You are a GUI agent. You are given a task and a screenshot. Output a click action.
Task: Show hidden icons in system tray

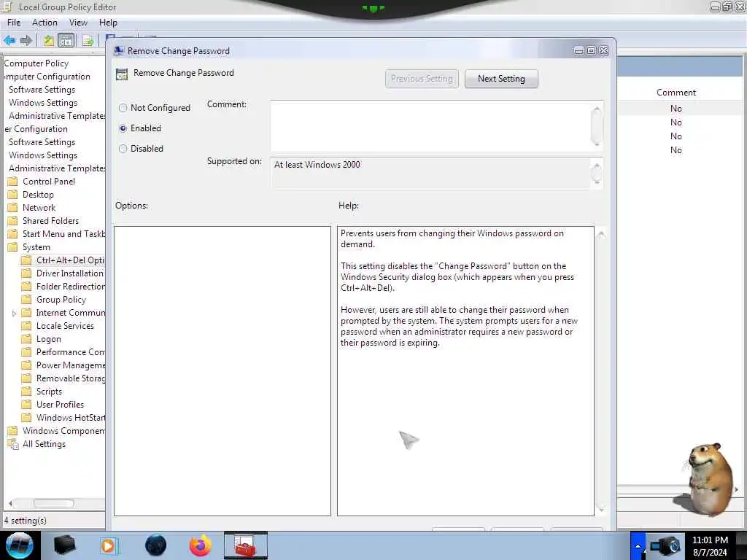coord(638,545)
